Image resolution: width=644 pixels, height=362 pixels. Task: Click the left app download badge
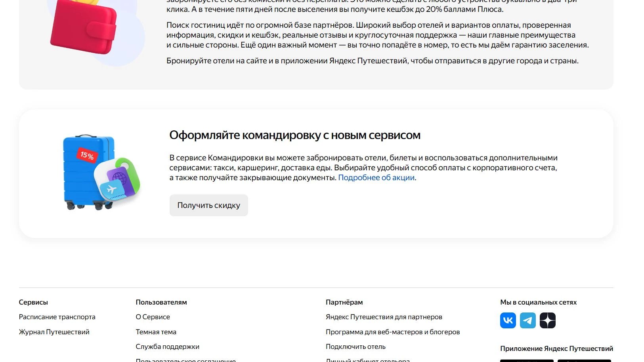527,361
